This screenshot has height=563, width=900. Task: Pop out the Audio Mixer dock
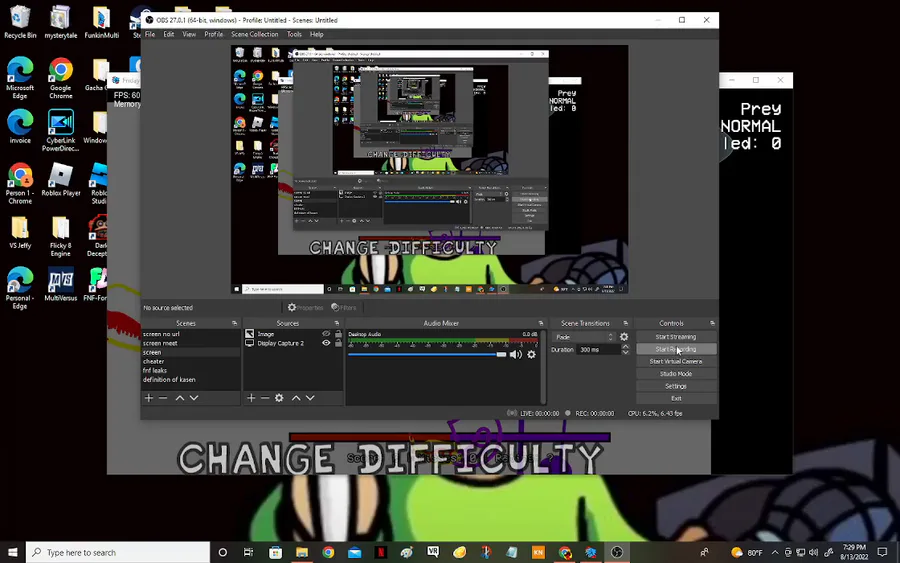[541, 324]
